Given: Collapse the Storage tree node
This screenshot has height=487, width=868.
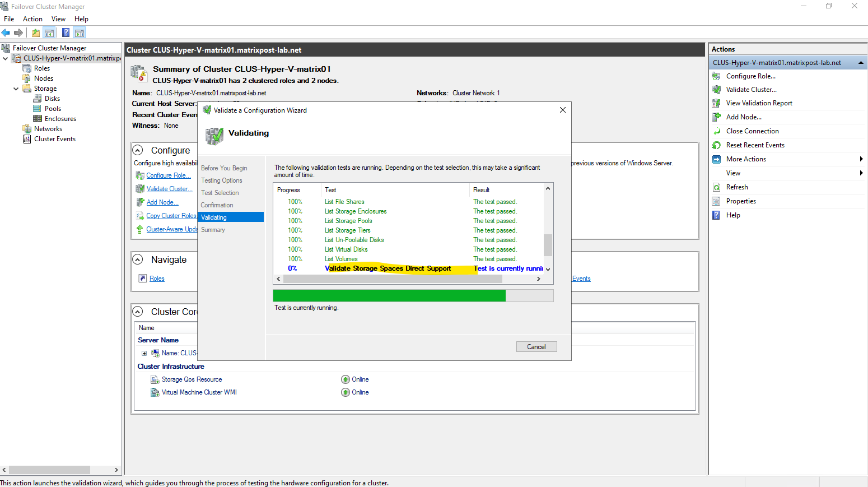Looking at the screenshot, I should [x=16, y=89].
